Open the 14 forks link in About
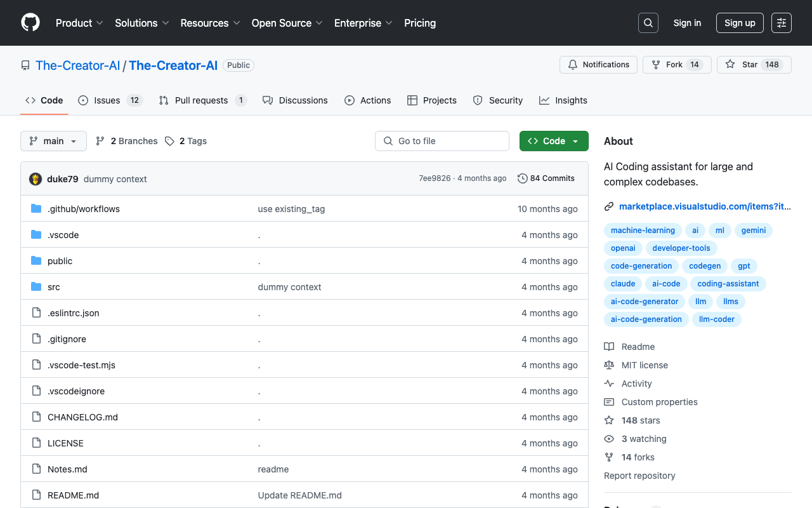This screenshot has width=812, height=508. pyautogui.click(x=638, y=457)
